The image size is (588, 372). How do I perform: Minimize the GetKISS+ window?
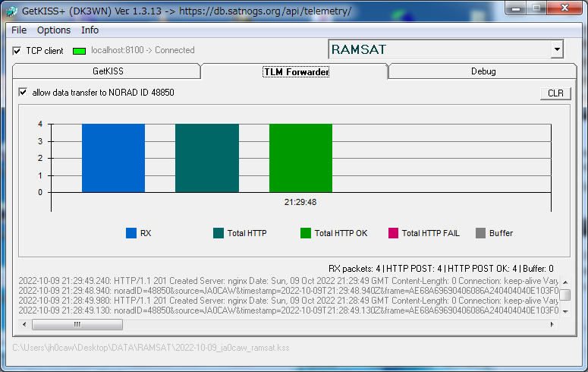pyautogui.click(x=516, y=8)
